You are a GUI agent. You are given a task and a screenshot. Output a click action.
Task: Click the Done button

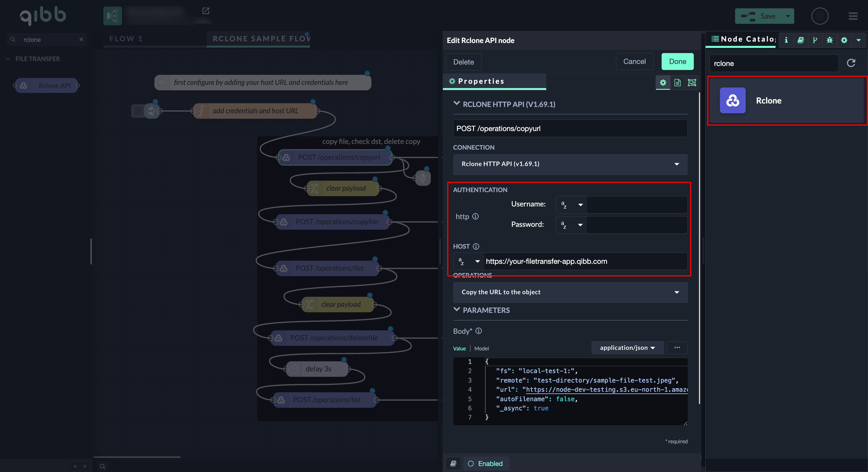(677, 62)
